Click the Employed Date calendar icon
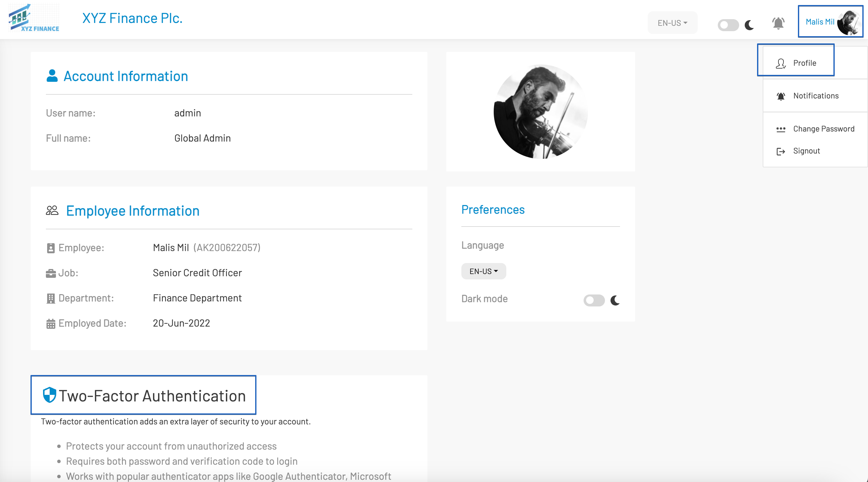 point(51,323)
